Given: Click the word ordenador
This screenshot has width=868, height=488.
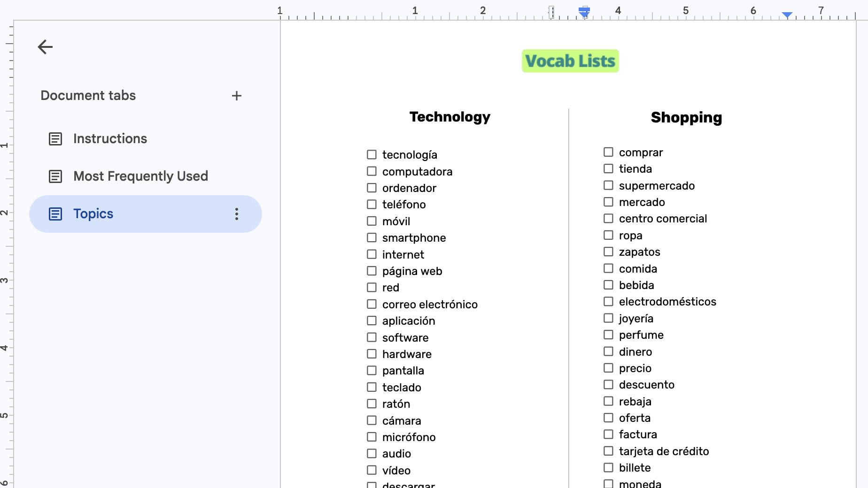Looking at the screenshot, I should tap(409, 188).
